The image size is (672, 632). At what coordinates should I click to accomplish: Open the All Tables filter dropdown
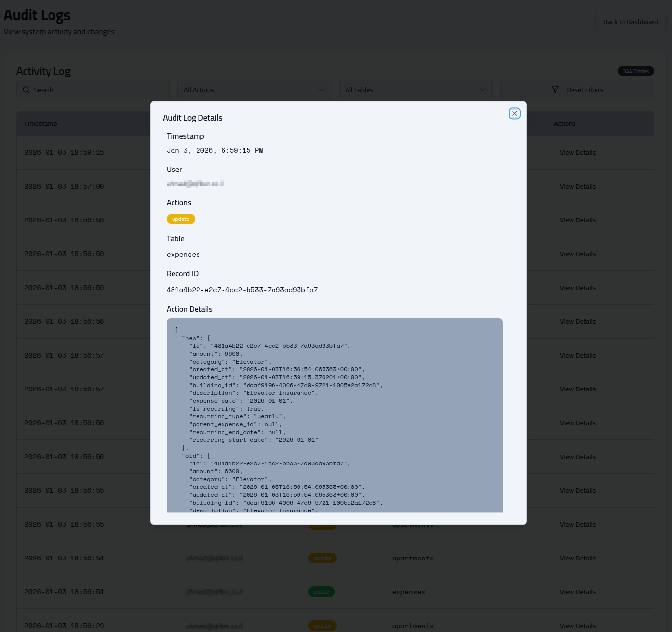(x=415, y=90)
